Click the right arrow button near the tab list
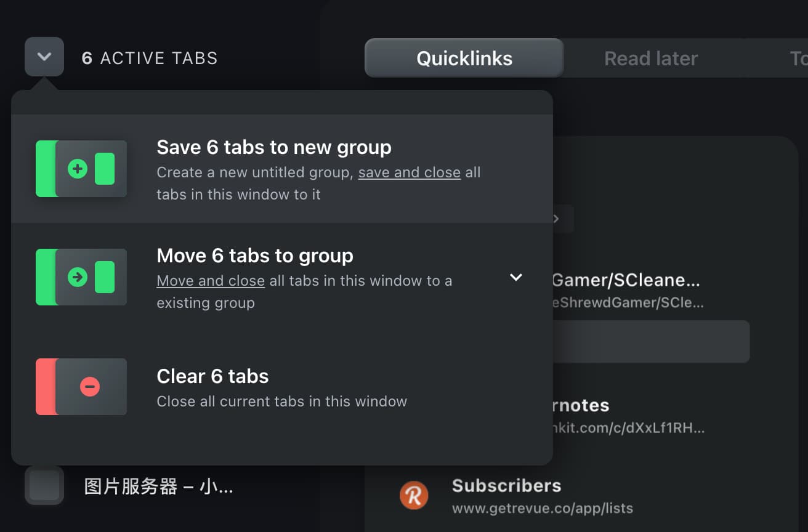This screenshot has height=532, width=808. click(557, 219)
